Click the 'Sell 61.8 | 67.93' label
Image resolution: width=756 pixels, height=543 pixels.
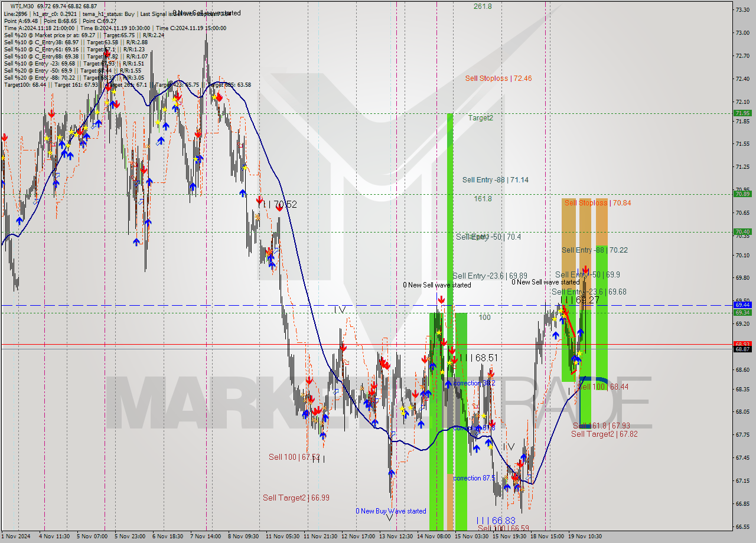[x=601, y=426]
